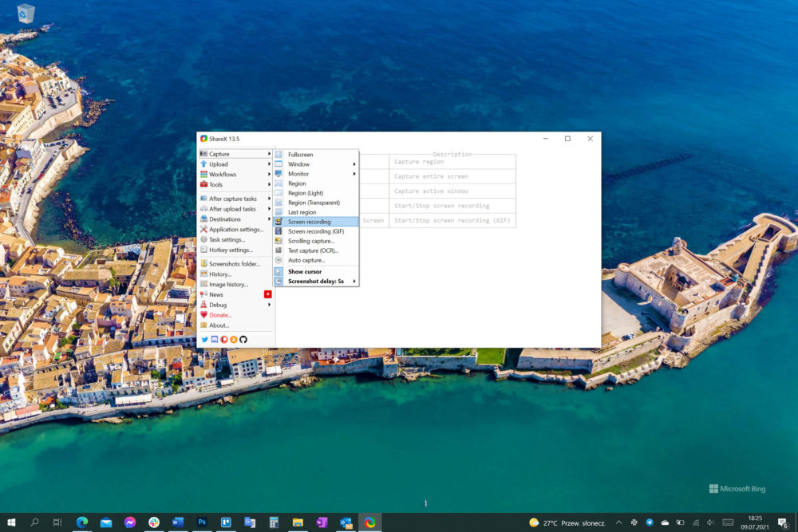Choose Region capture
Image resolution: width=798 pixels, height=532 pixels.
pyautogui.click(x=316, y=183)
